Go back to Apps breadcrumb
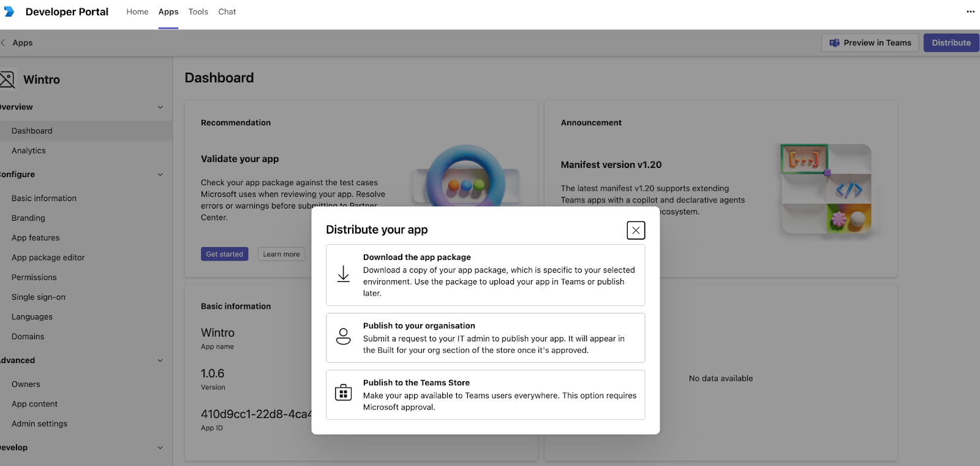980x466 pixels. [x=23, y=43]
